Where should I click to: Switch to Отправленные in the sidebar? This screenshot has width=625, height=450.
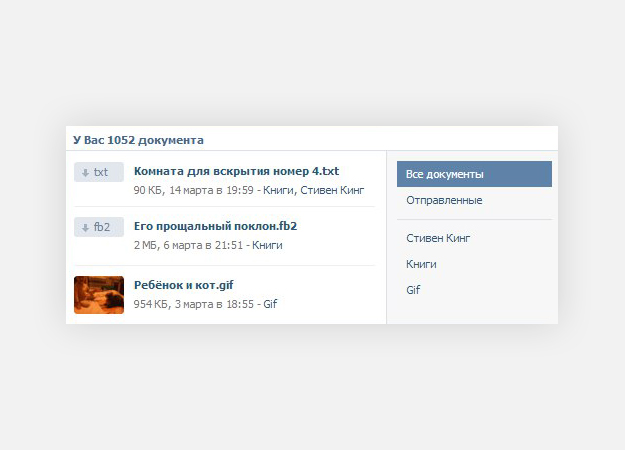444,200
